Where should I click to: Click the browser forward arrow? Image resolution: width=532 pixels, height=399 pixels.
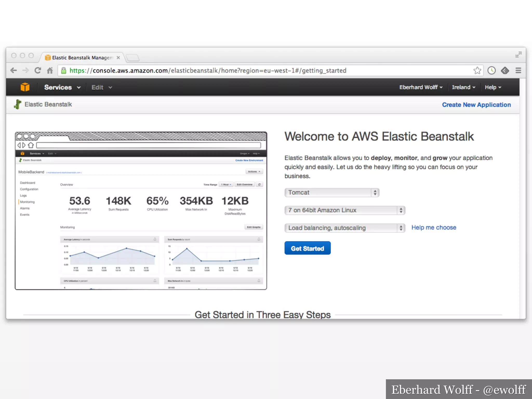[25, 70]
